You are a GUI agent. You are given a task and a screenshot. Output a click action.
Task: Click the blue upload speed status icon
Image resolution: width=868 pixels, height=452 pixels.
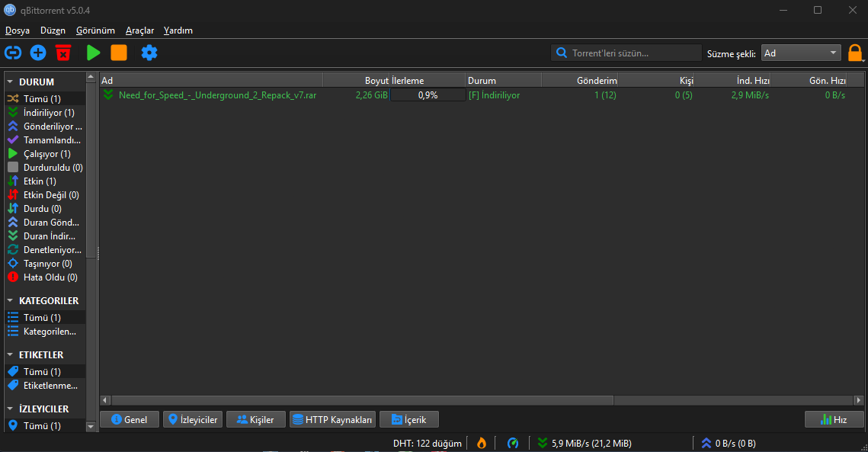[x=706, y=443]
